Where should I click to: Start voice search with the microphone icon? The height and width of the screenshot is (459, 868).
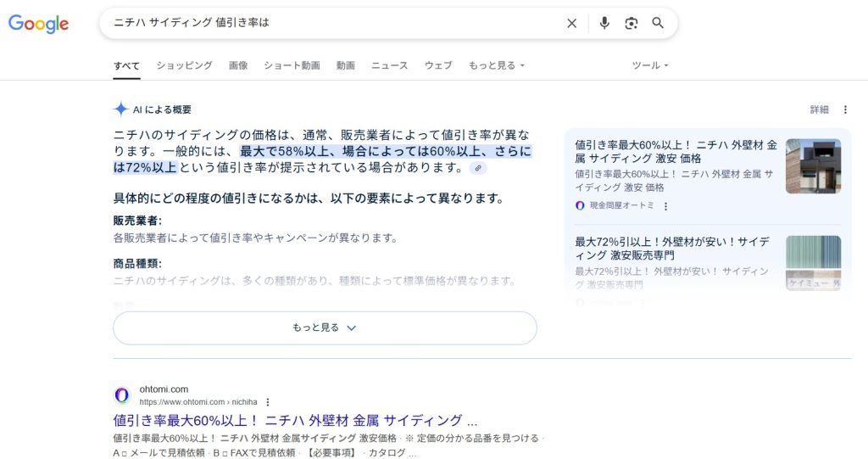(604, 23)
